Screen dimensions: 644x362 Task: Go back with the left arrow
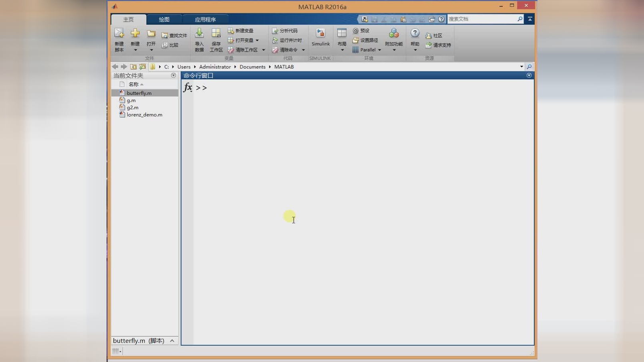tap(115, 67)
